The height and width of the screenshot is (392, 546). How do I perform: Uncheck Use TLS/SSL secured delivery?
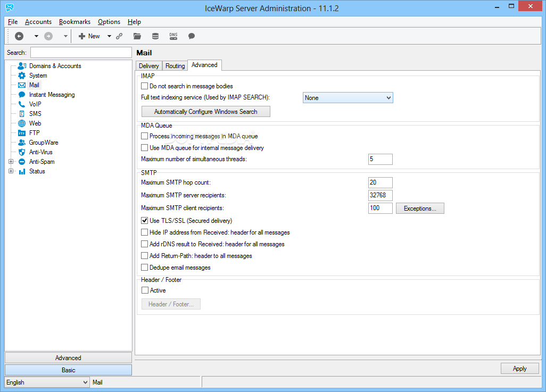coord(145,220)
